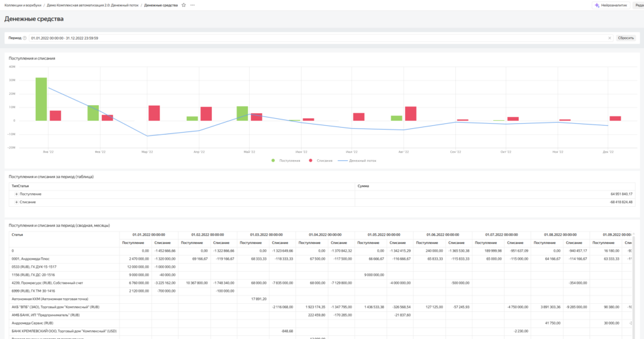Click the tall green January income bar

coord(42,99)
